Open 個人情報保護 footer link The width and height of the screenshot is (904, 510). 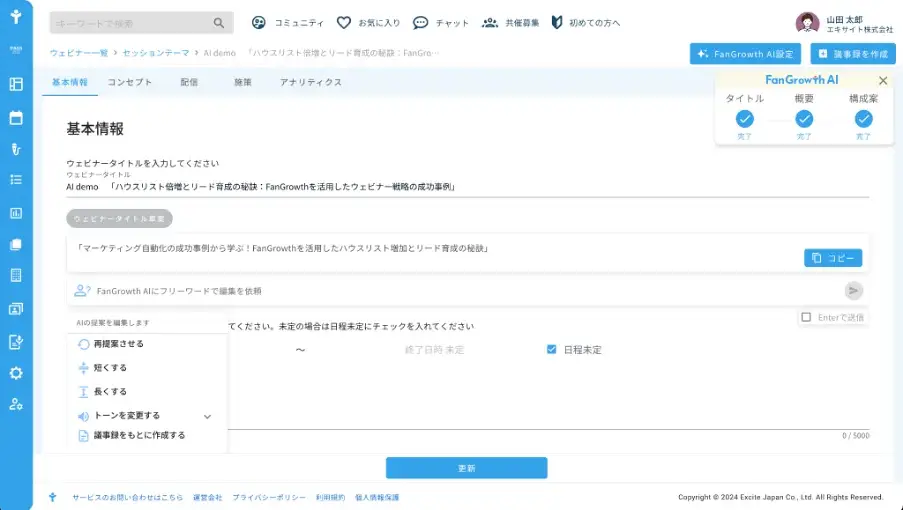(x=377, y=497)
